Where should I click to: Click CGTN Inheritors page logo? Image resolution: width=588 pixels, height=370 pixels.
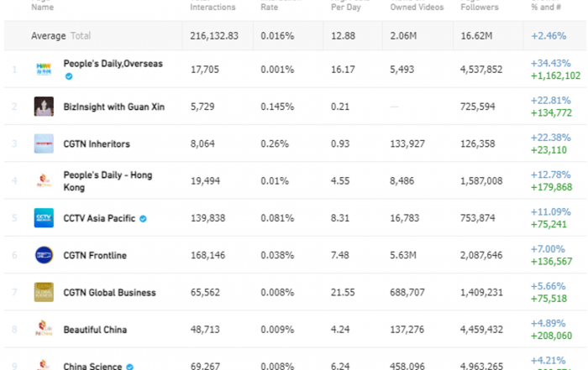(44, 143)
